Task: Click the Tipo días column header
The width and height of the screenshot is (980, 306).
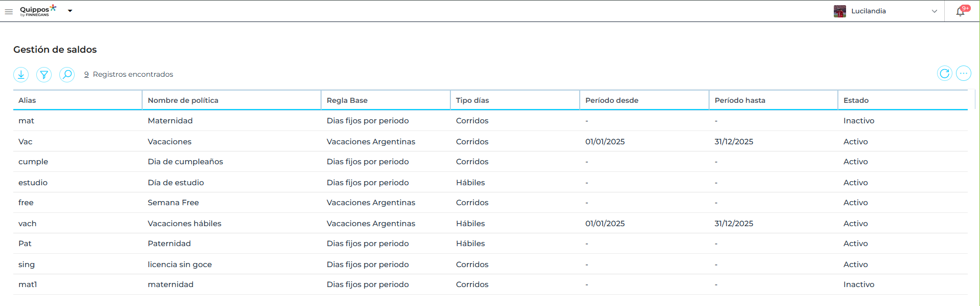Action: 472,100
